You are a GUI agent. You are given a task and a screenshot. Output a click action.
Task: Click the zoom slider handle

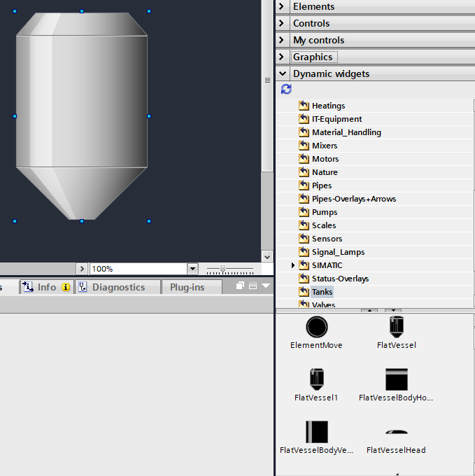[x=222, y=269]
